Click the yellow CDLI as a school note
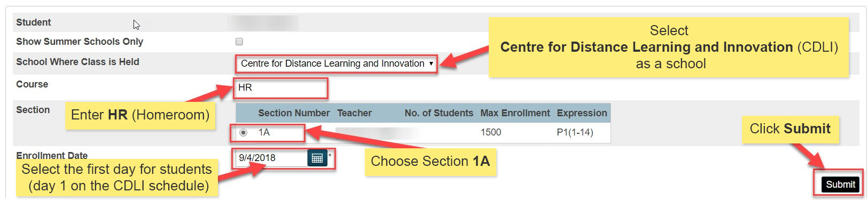The width and height of the screenshot is (868, 200). coord(669,47)
